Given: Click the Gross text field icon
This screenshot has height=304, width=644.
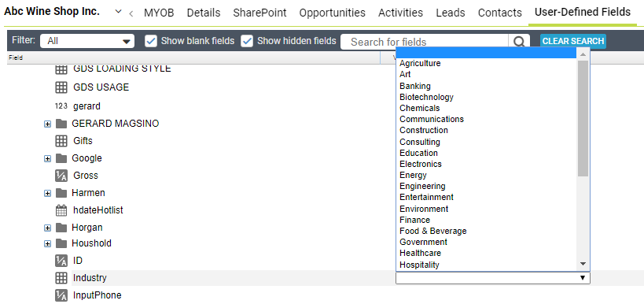Looking at the screenshot, I should 61,176.
